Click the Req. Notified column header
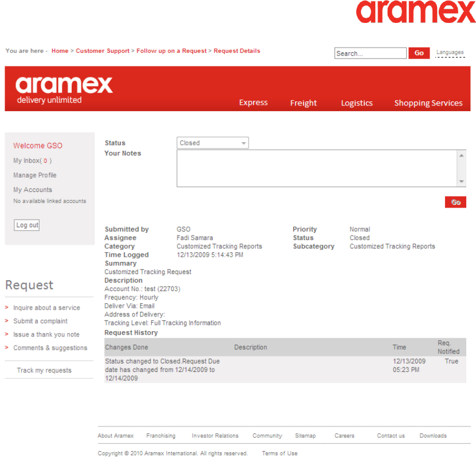The width and height of the screenshot is (476, 462). tap(449, 347)
